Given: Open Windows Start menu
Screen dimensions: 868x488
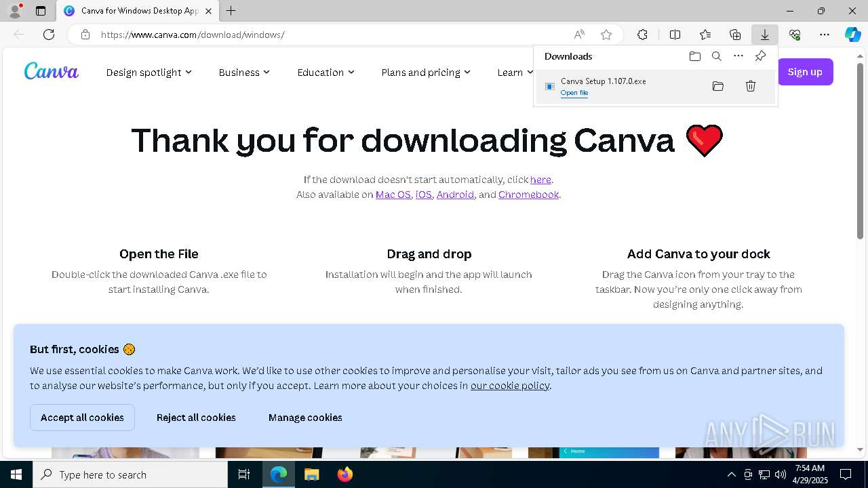Looking at the screenshot, I should click(x=16, y=474).
